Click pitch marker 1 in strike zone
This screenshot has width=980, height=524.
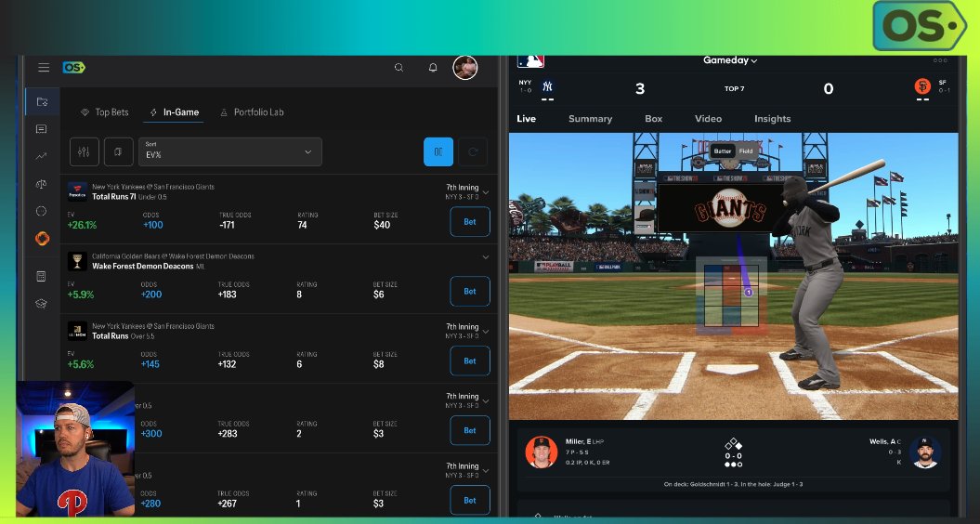pyautogui.click(x=748, y=292)
